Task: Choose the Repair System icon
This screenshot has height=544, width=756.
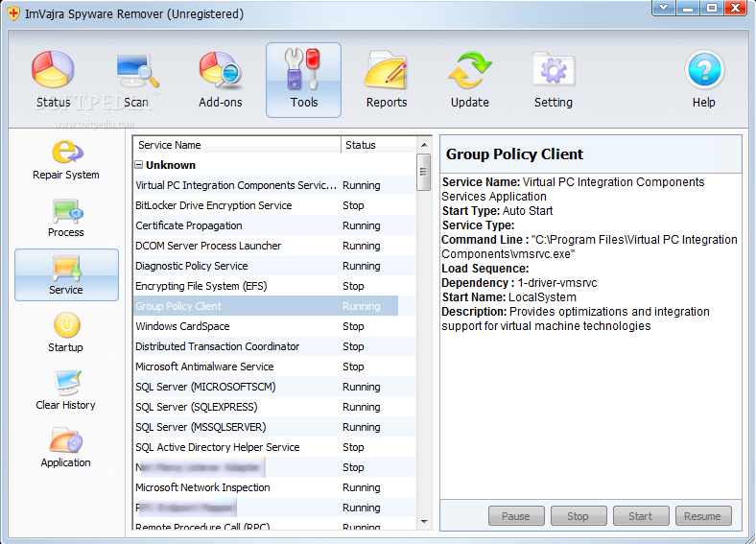Action: tap(66, 152)
